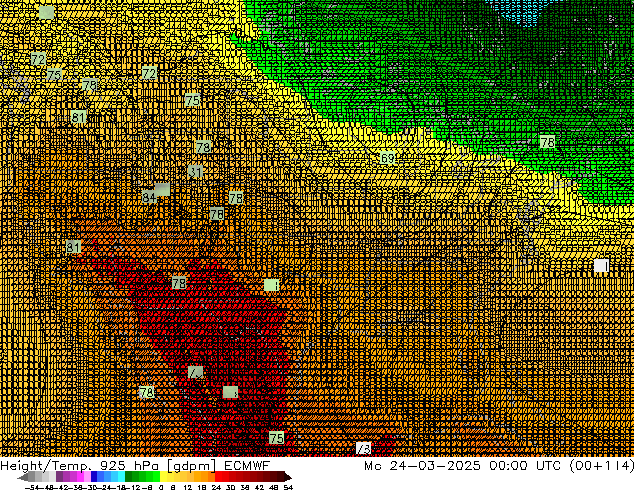Click the date text Mo 24-03-2025
Viewport: 634px width, 490px height.
tap(422, 466)
